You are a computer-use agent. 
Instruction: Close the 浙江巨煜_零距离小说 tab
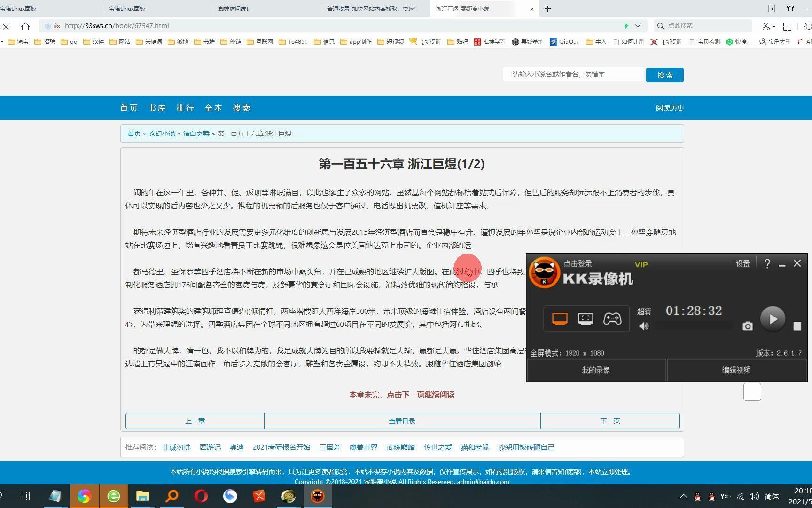click(x=531, y=9)
